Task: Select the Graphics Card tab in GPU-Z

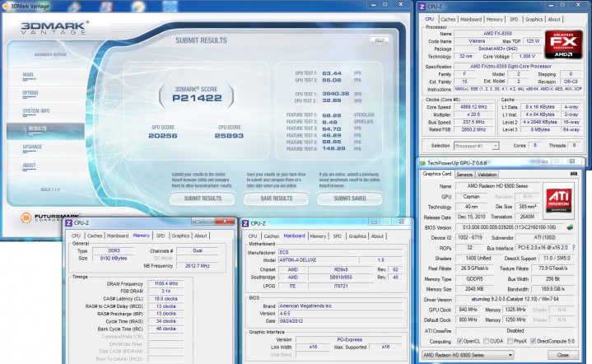Action: pyautogui.click(x=437, y=174)
